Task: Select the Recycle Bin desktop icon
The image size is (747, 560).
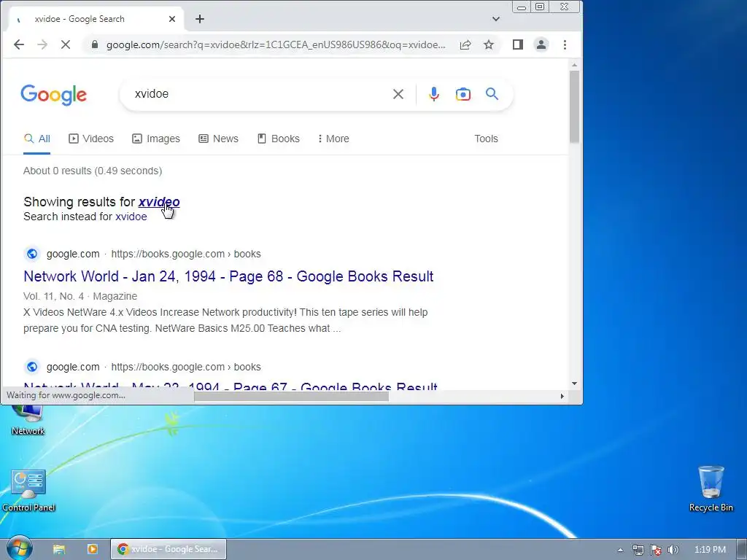Action: coord(711,489)
